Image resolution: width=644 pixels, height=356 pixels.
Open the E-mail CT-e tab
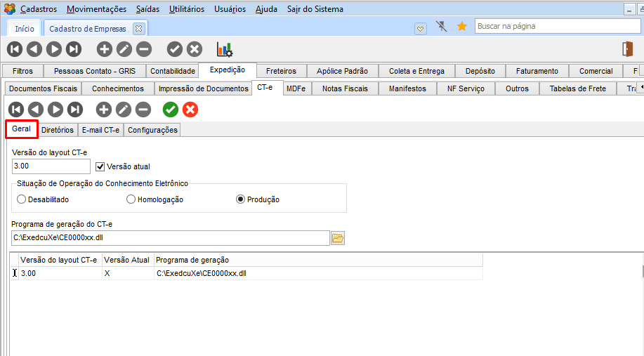pos(100,130)
